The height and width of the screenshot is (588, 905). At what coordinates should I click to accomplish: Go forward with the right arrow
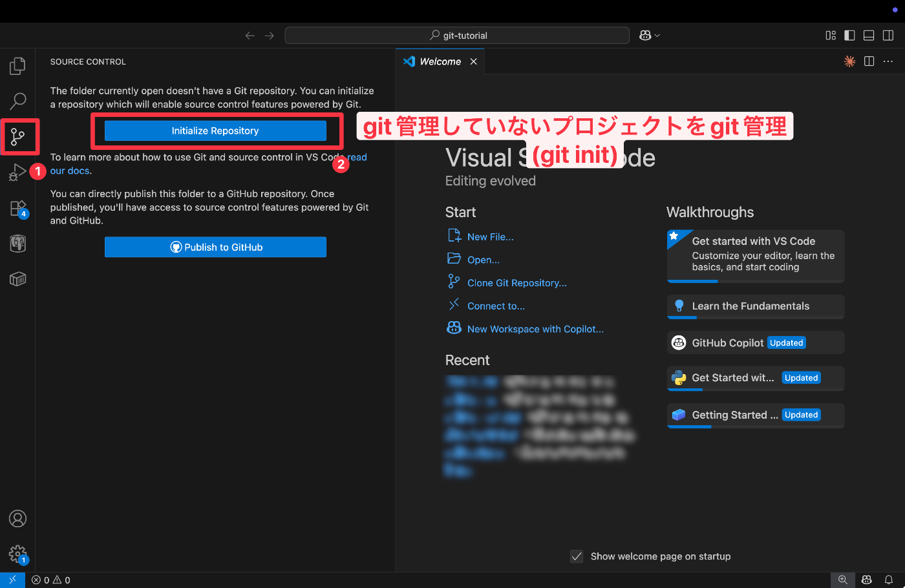tap(270, 36)
